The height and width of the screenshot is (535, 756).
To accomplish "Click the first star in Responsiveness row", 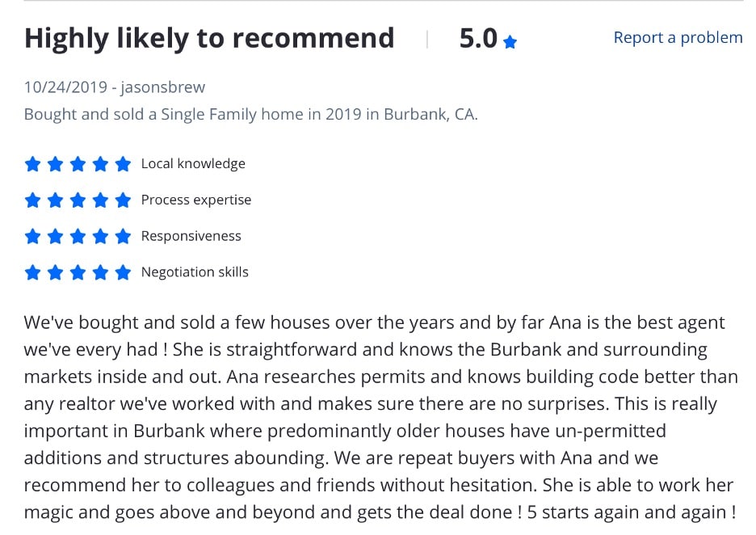I will click(32, 236).
